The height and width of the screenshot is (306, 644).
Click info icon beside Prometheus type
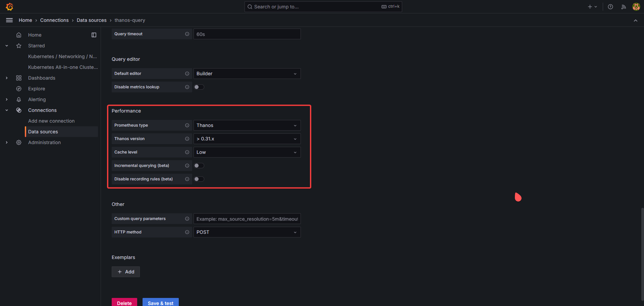click(x=187, y=125)
